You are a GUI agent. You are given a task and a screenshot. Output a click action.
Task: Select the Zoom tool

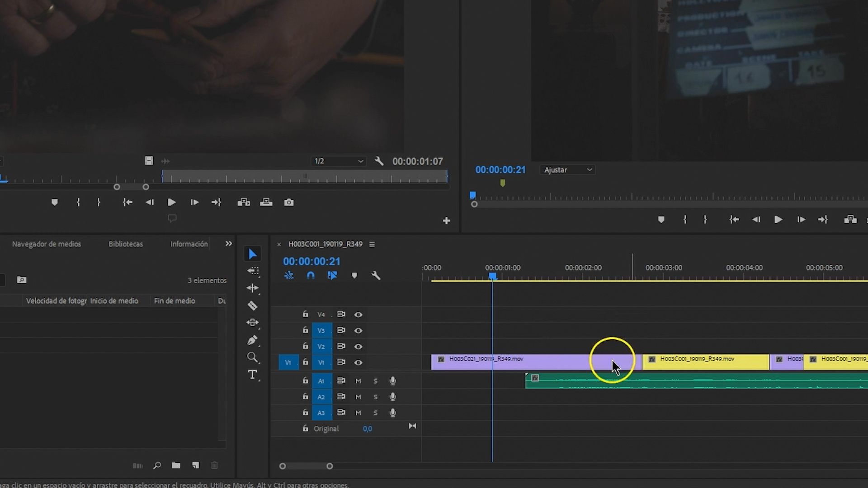pos(253,358)
